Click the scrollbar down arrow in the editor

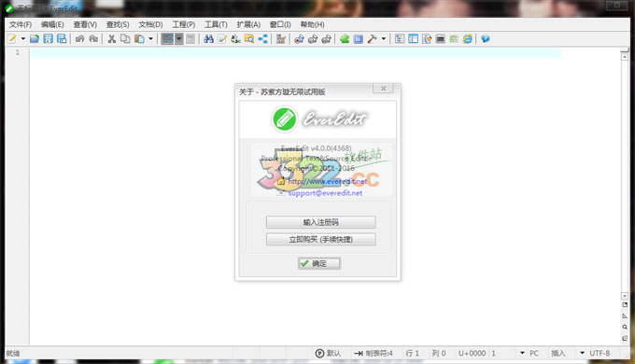(625, 297)
